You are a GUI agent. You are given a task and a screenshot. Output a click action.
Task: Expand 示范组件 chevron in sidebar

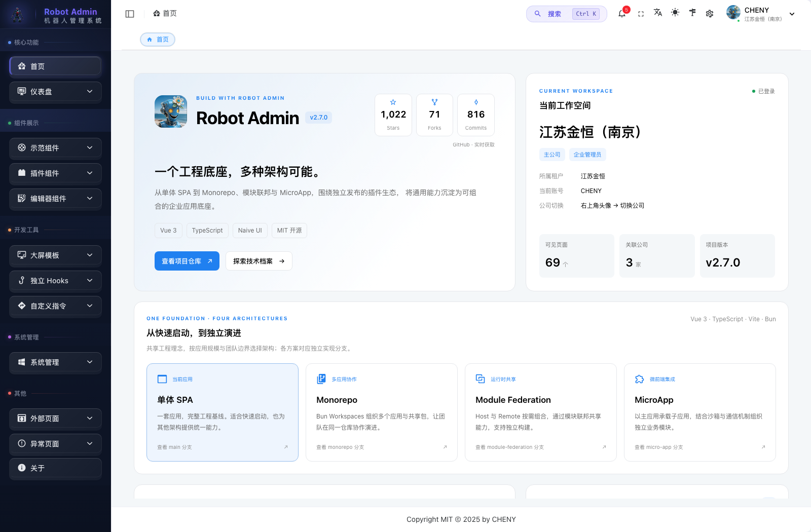(x=90, y=148)
